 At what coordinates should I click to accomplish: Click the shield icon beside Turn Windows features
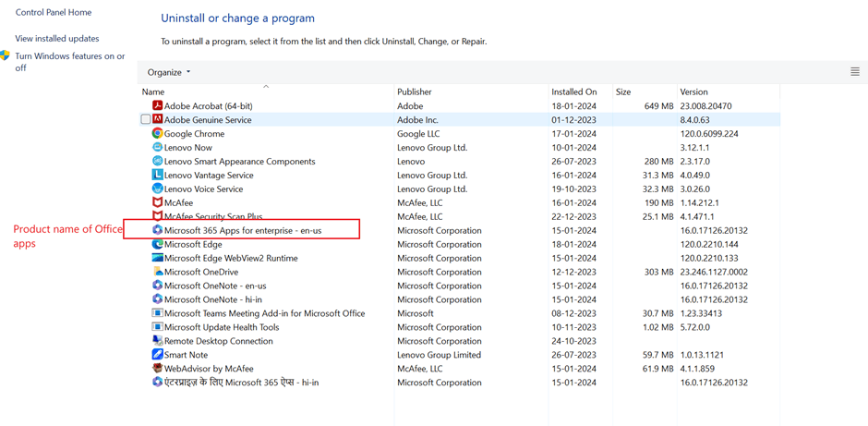click(x=5, y=55)
